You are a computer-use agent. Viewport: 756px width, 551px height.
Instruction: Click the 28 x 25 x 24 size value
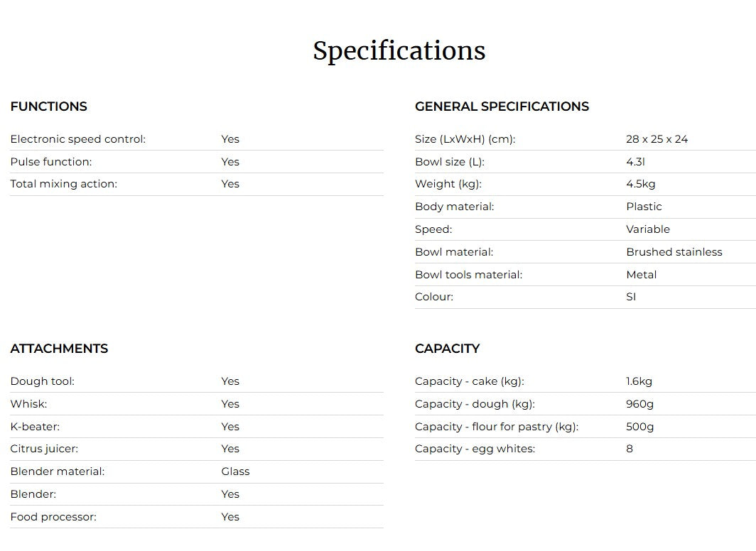pyautogui.click(x=657, y=139)
